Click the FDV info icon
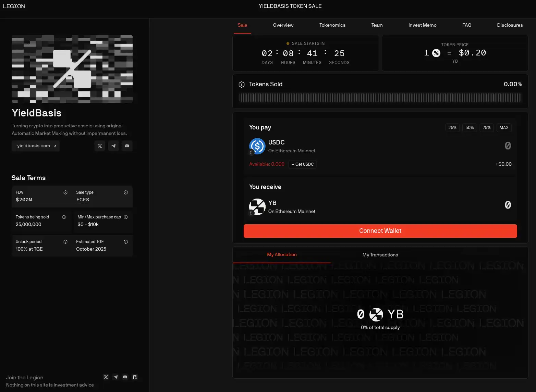 [65, 192]
